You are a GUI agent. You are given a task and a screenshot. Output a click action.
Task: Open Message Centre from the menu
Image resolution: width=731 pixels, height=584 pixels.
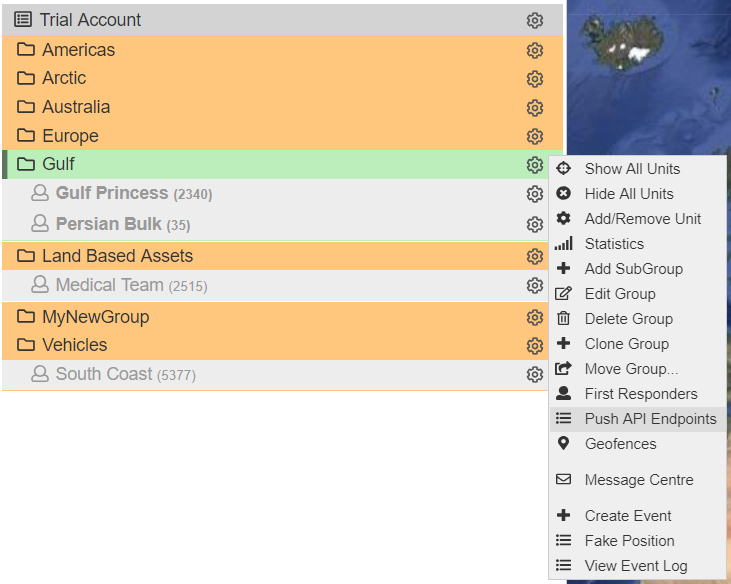(x=638, y=480)
